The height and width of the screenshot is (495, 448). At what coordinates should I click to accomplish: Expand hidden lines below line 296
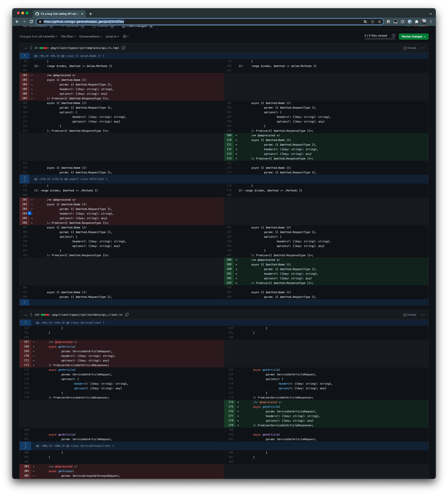(x=24, y=302)
